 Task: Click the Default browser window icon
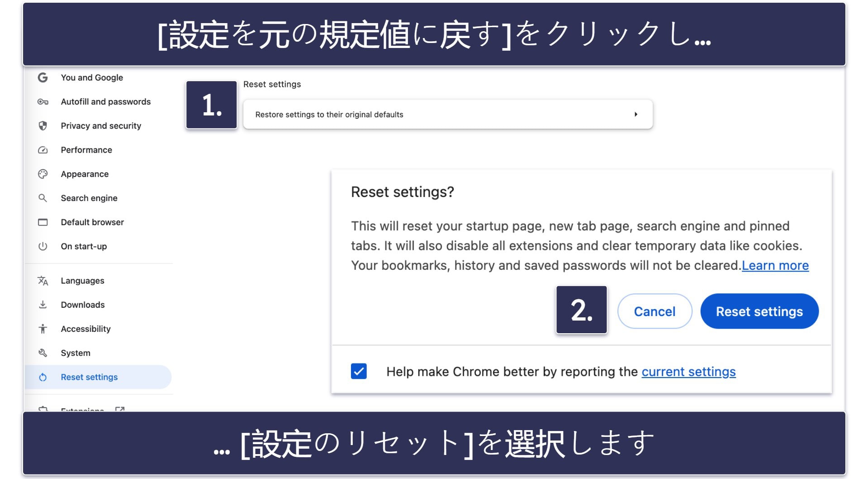43,222
